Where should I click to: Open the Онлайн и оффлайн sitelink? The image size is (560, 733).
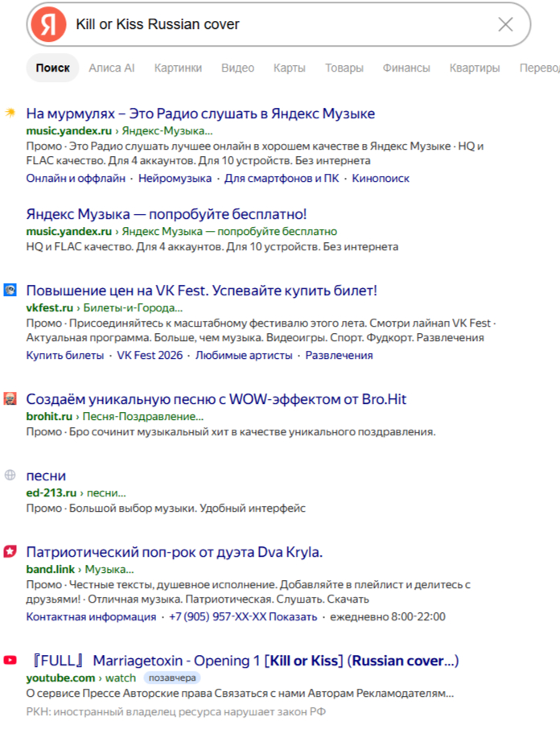[76, 178]
